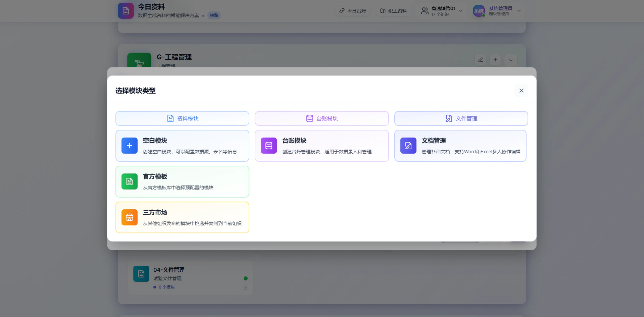Click the green status dot on 04-文件管理
The height and width of the screenshot is (317, 644).
point(246,278)
